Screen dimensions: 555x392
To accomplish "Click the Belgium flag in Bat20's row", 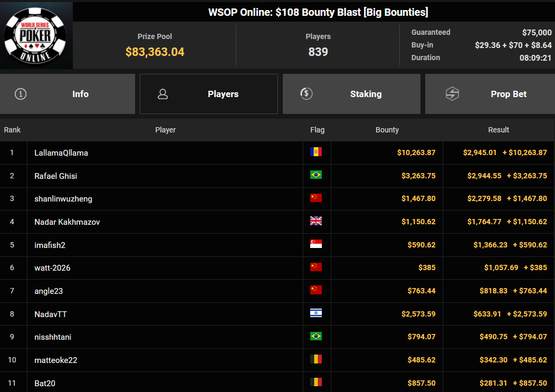I will [x=315, y=382].
